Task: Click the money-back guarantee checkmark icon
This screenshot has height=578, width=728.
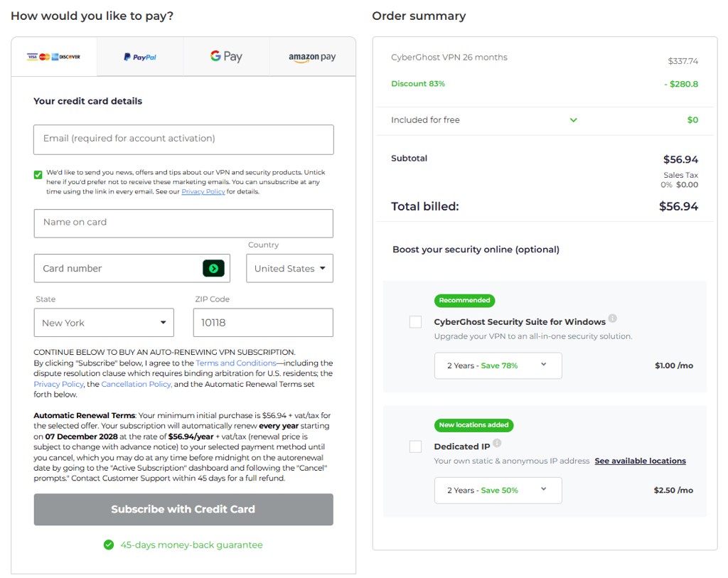Action: tap(109, 545)
